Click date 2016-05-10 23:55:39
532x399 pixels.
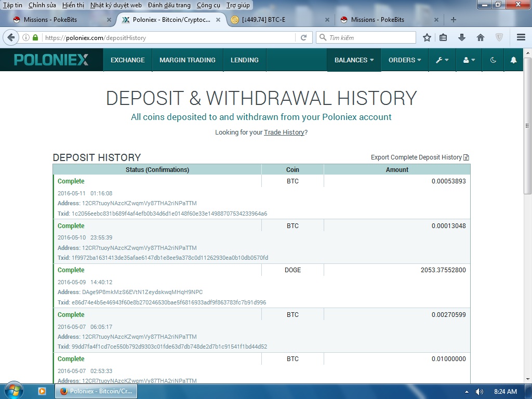[85, 237]
